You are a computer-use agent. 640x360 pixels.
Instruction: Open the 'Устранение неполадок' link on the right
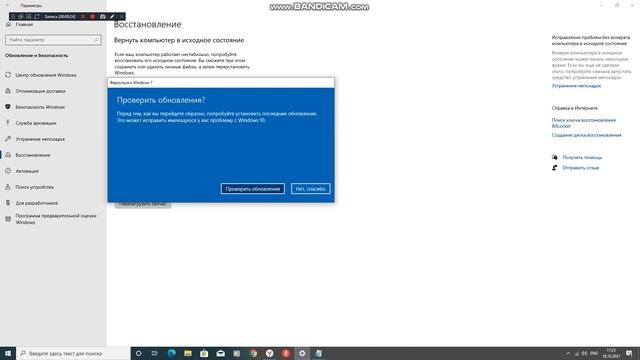coord(576,86)
